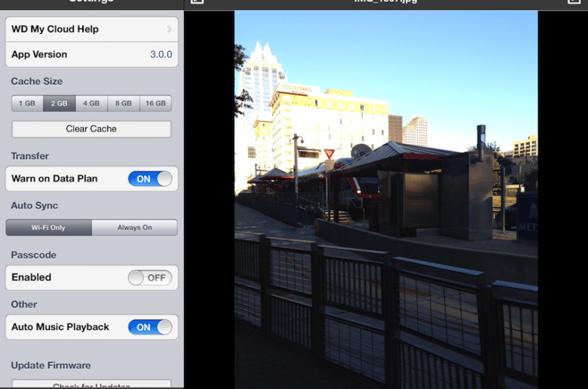Screen dimensions: 588x389
Task: Click the Clear Cache button
Action: click(91, 129)
